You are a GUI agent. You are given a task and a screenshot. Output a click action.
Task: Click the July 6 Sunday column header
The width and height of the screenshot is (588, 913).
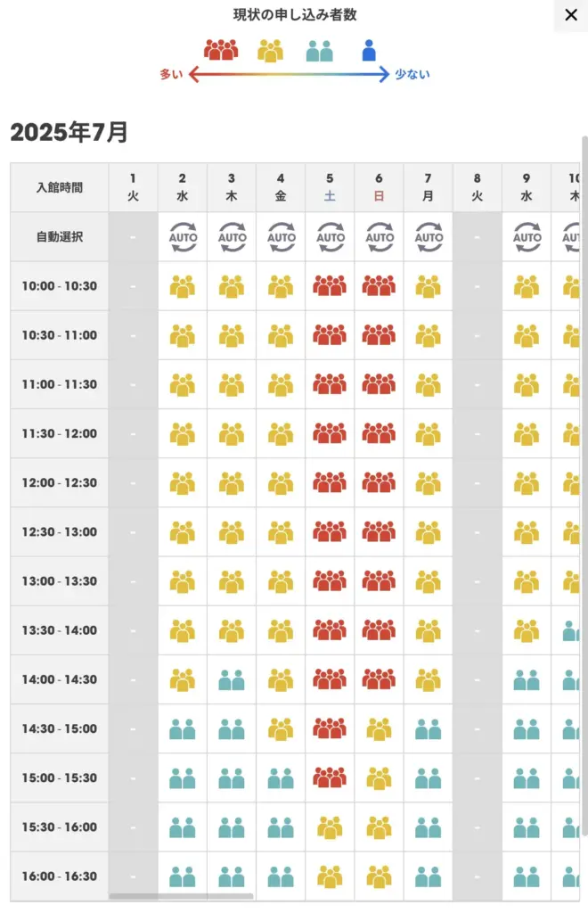(379, 187)
